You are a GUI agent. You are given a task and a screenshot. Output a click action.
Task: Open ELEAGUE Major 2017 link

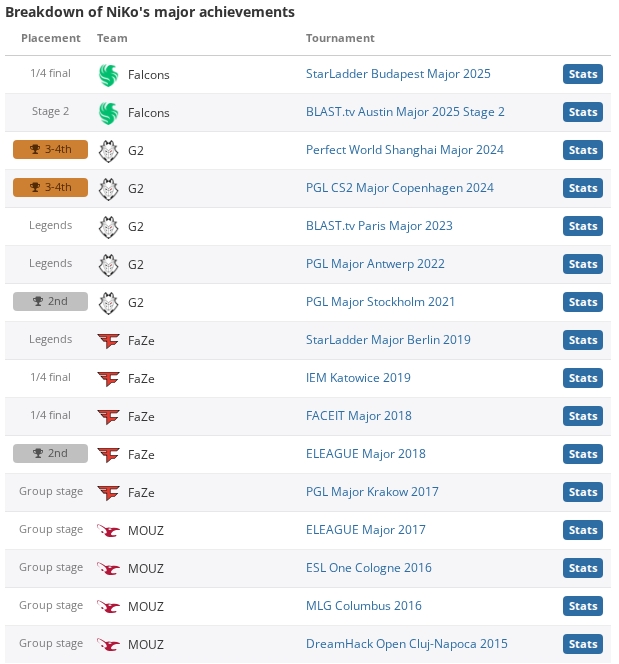click(366, 530)
